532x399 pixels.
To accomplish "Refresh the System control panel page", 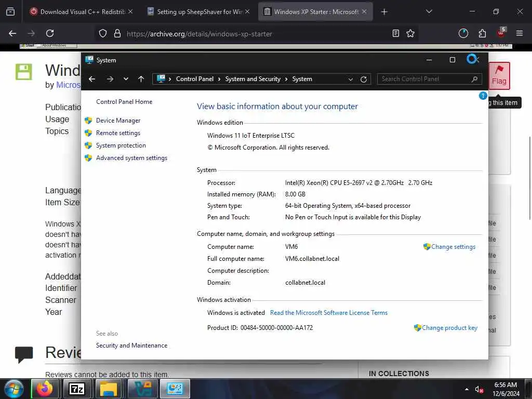I will coord(363,79).
